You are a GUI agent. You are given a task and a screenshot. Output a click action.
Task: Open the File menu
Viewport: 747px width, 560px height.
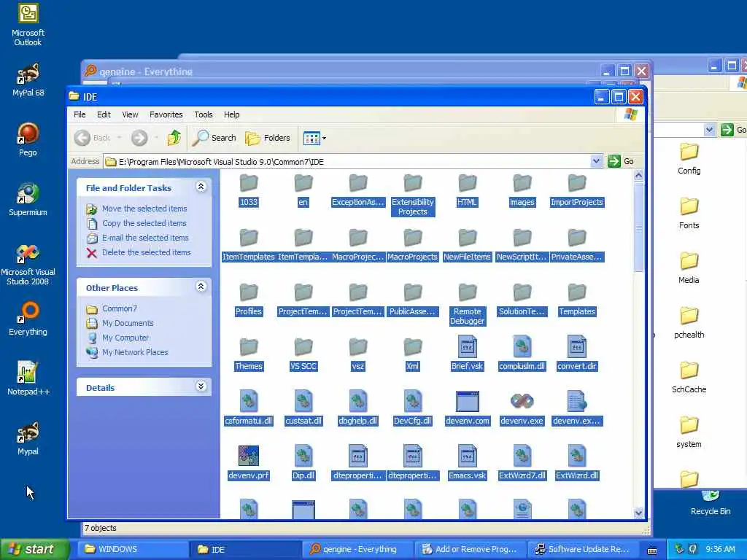[80, 114]
